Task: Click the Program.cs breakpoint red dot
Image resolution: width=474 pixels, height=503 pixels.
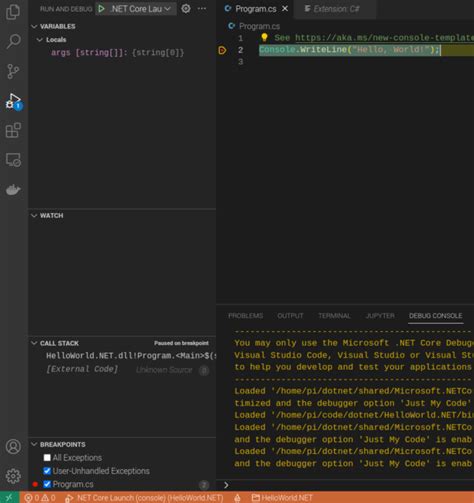Action: 35,484
